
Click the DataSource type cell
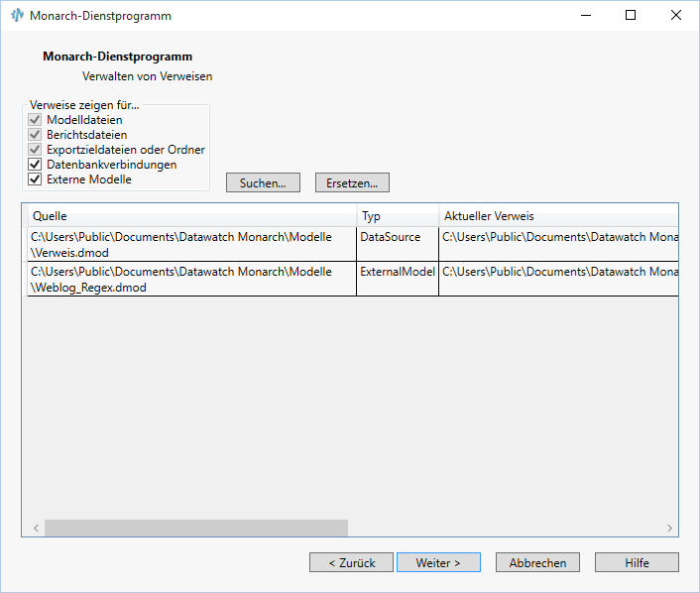click(398, 238)
